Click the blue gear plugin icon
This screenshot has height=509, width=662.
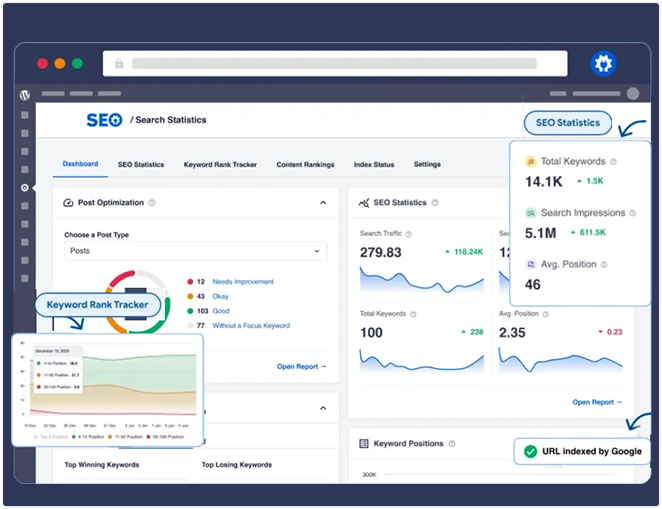(x=603, y=63)
